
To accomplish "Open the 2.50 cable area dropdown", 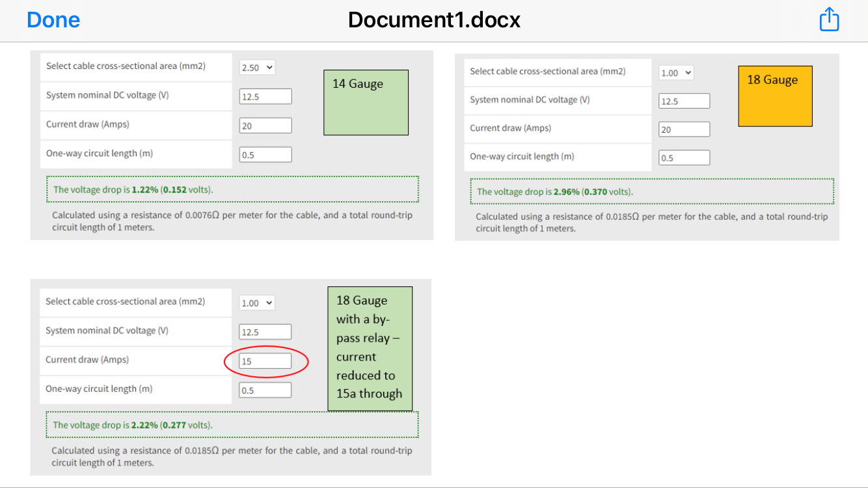I will pos(258,68).
